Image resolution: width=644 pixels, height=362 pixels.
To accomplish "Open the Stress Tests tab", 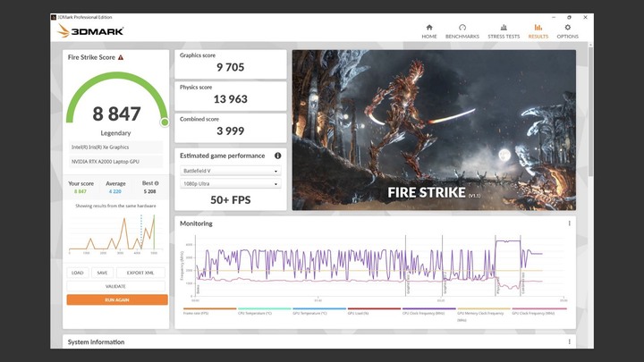I will coord(504,31).
